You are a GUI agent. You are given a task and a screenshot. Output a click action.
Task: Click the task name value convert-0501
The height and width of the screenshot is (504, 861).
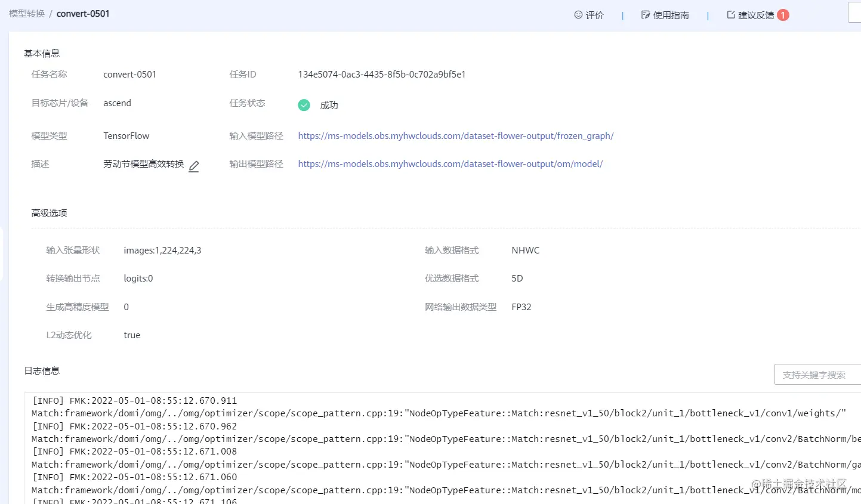point(129,75)
